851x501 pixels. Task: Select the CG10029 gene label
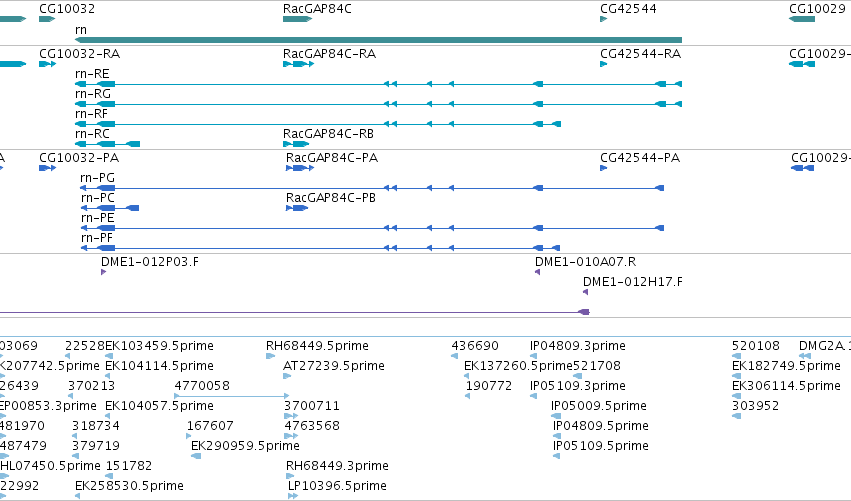click(817, 9)
